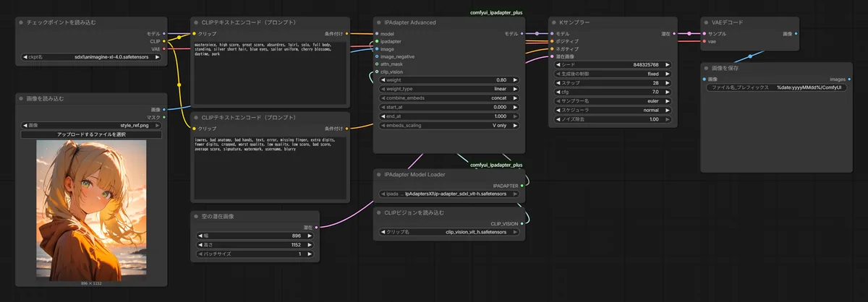This screenshot has width=868, height=302.
Task: Click the サンプル input port on VAEデコード
Action: (x=705, y=34)
